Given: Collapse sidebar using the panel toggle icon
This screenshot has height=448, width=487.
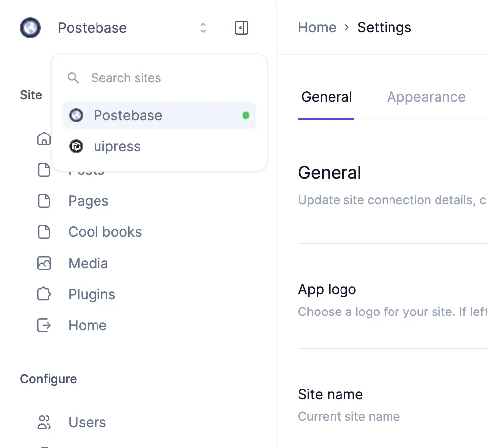Looking at the screenshot, I should click(241, 28).
